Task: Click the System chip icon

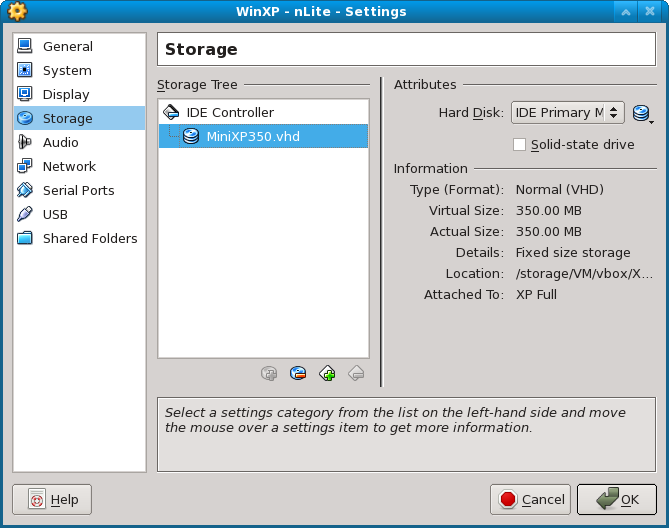Action: coord(25,70)
